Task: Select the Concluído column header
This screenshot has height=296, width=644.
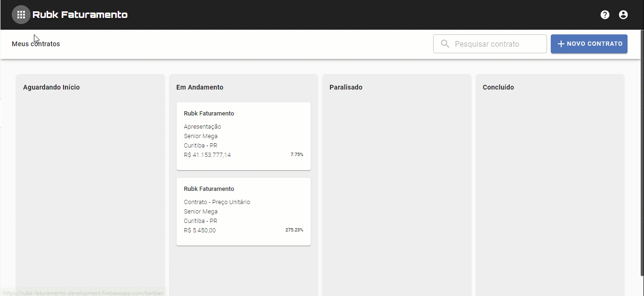Action: pyautogui.click(x=499, y=87)
